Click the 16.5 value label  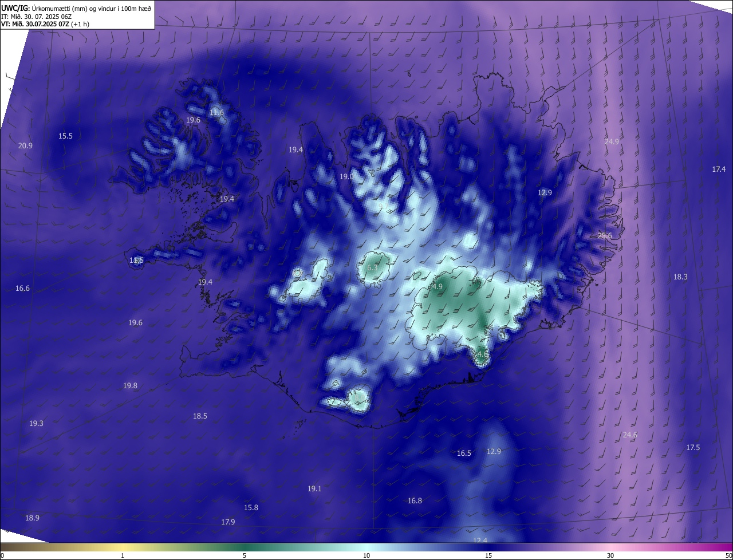(464, 453)
